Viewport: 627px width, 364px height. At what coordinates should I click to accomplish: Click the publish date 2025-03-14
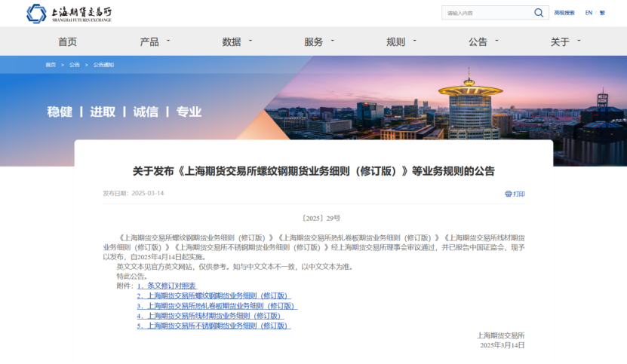[x=148, y=194]
